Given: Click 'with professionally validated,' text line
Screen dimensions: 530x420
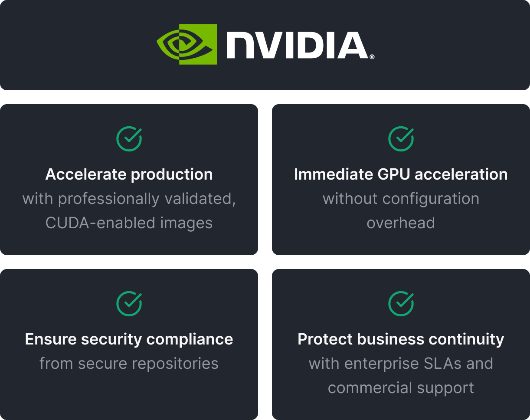Looking at the screenshot, I should (129, 199).
